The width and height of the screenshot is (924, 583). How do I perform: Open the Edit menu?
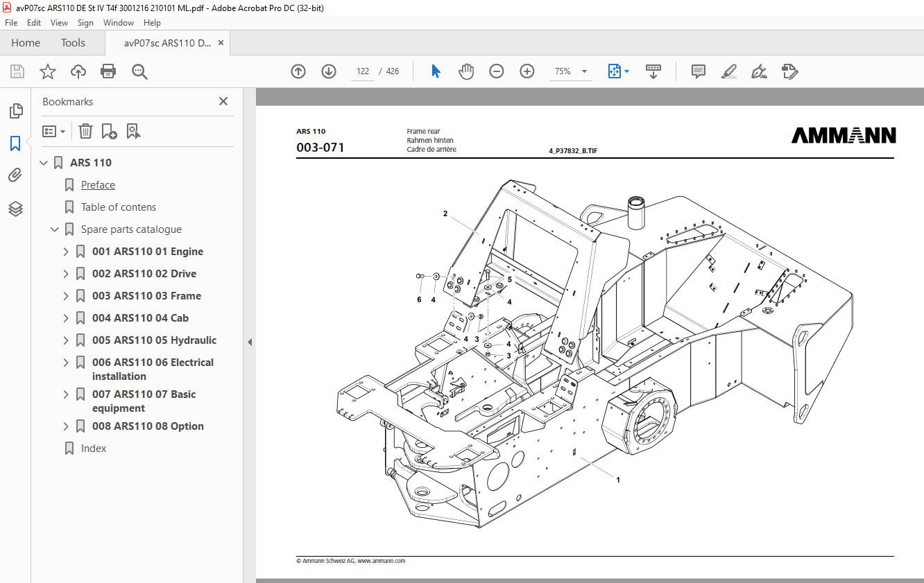34,23
